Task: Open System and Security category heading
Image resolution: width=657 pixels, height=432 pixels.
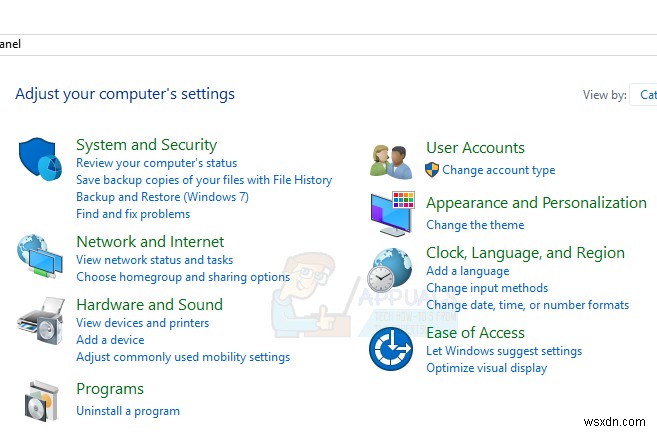Action: click(x=146, y=145)
